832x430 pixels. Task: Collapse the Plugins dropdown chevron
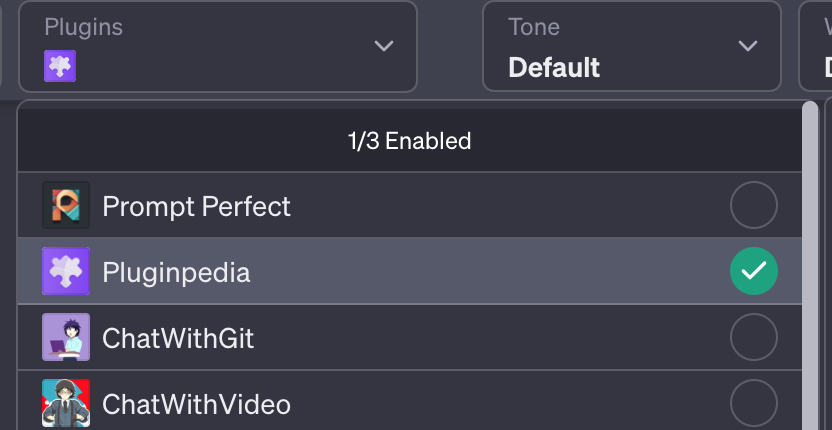(383, 46)
